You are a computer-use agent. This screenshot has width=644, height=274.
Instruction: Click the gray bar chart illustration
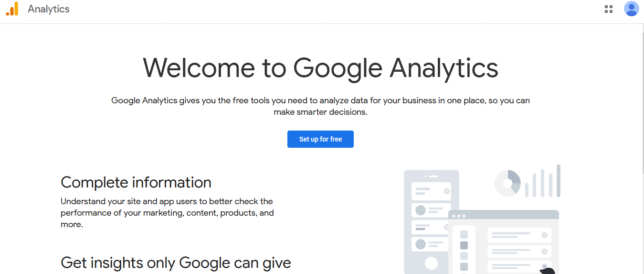pos(543,182)
